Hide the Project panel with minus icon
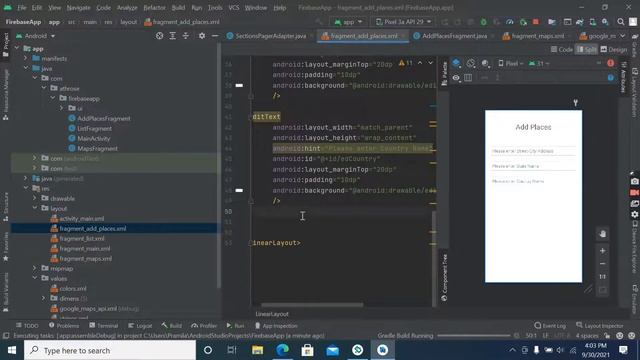Viewport: 640px width, 360px height. click(215, 36)
